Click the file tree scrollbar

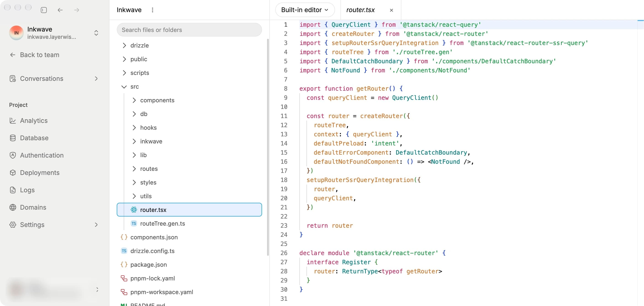(268, 147)
